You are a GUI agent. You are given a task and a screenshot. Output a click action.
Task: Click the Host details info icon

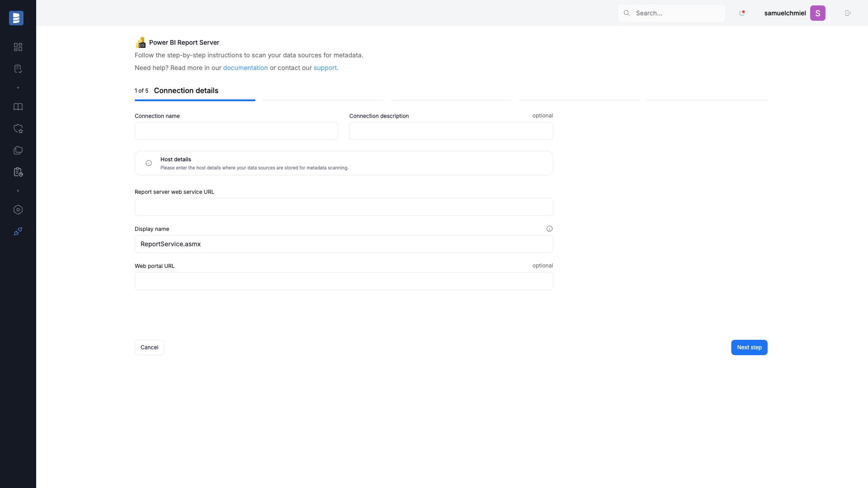[149, 163]
